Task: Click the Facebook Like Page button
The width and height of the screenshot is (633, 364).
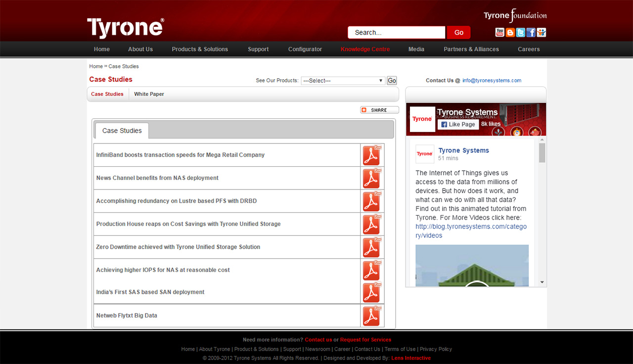Action: click(x=458, y=124)
